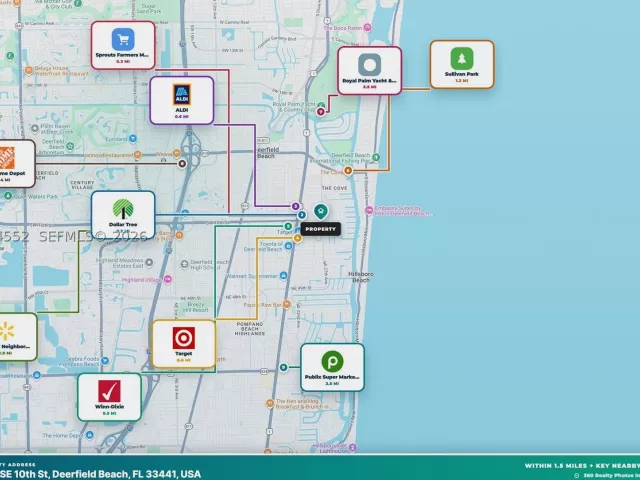Click the 'Sprouts Farmers M...' card title
Viewport: 640px width, 480px height.
pyautogui.click(x=122, y=55)
